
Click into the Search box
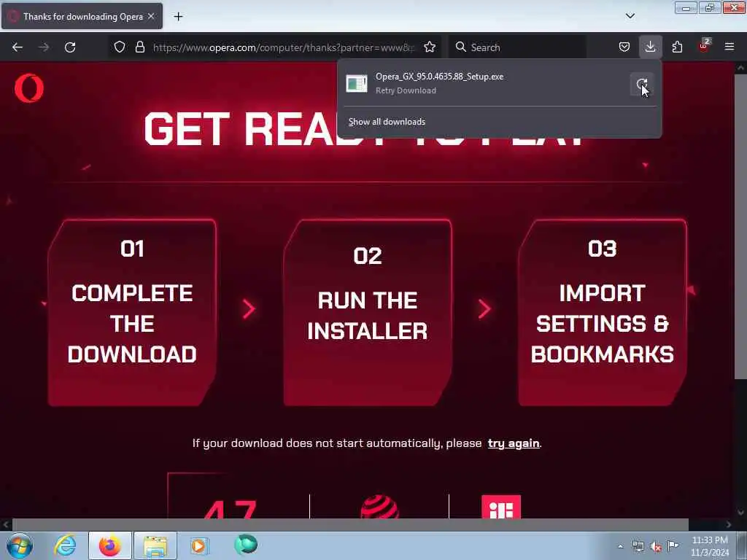(x=517, y=47)
